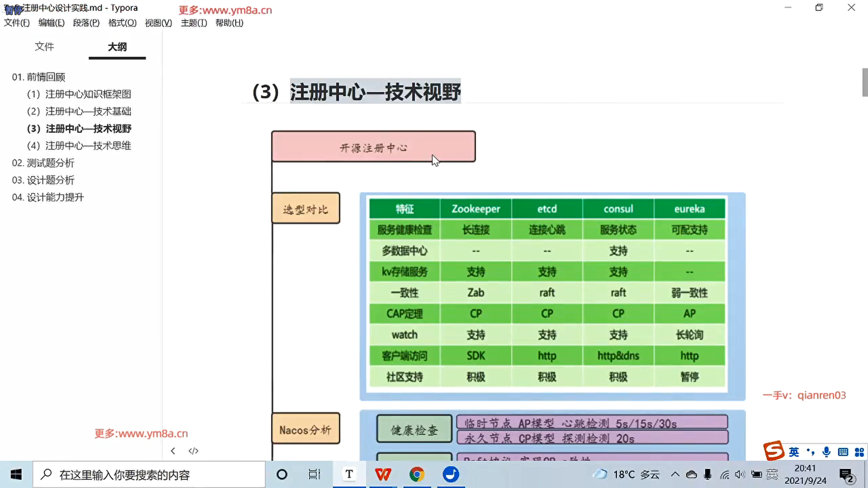This screenshot has height=488, width=868.
Task: Open the notification center icon
Action: [x=846, y=475]
